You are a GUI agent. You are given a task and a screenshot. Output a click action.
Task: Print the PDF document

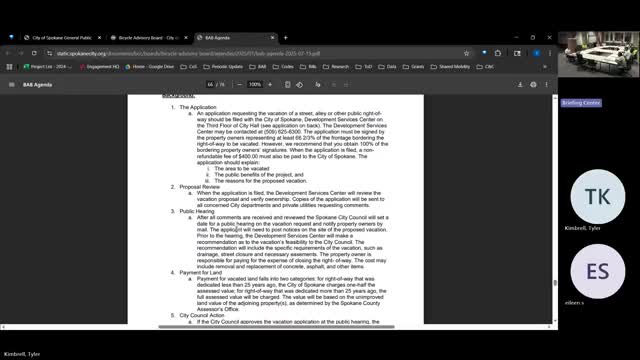click(x=533, y=84)
